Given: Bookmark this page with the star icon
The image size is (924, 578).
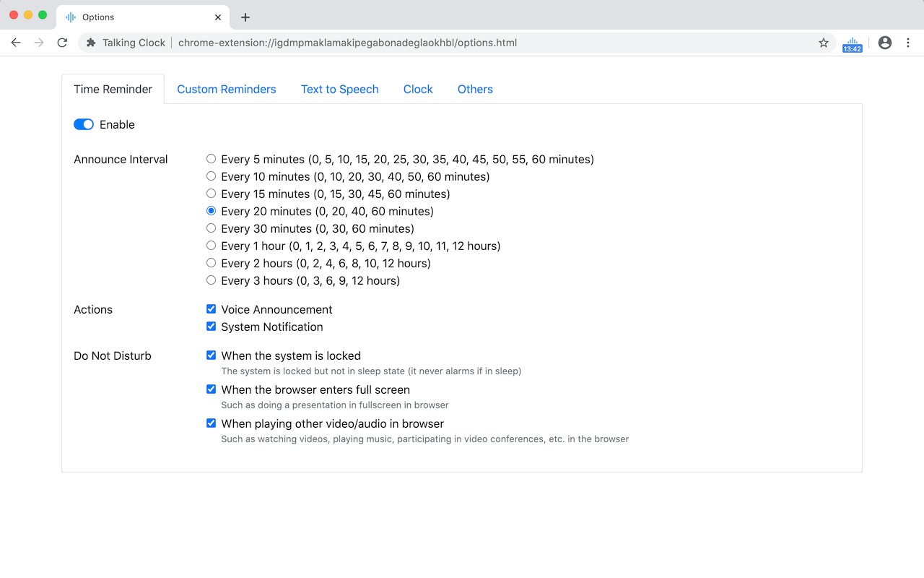Looking at the screenshot, I should pyautogui.click(x=824, y=43).
